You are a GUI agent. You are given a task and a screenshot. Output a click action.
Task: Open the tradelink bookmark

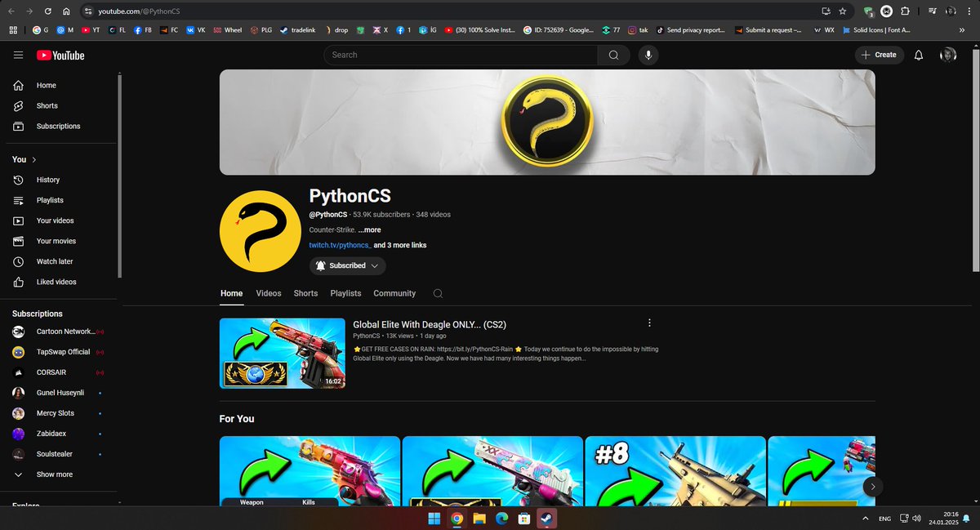[296, 29]
